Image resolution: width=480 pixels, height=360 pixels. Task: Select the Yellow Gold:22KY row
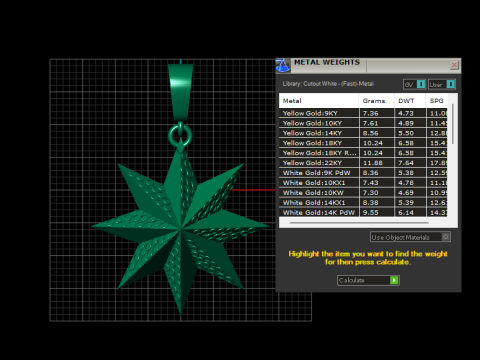[363, 163]
